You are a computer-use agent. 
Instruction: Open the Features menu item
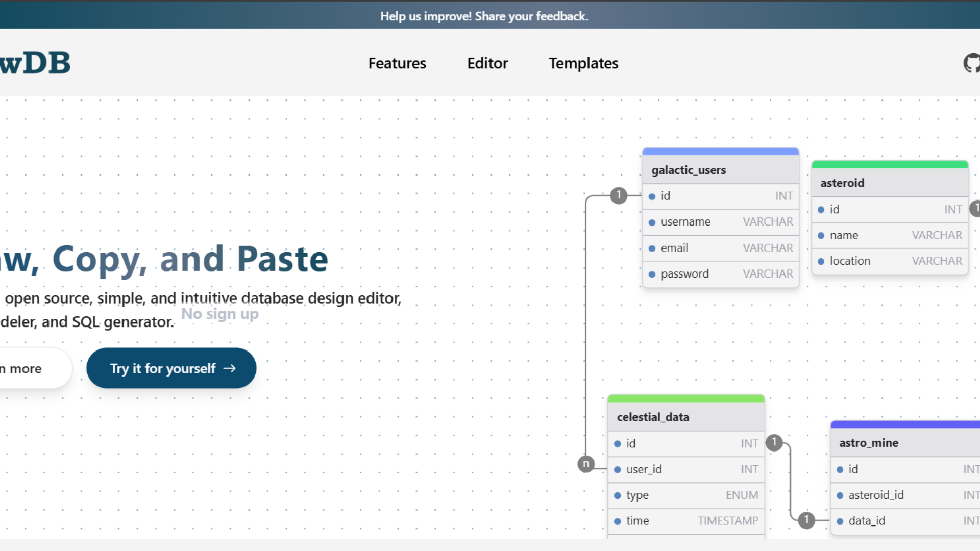pos(397,63)
